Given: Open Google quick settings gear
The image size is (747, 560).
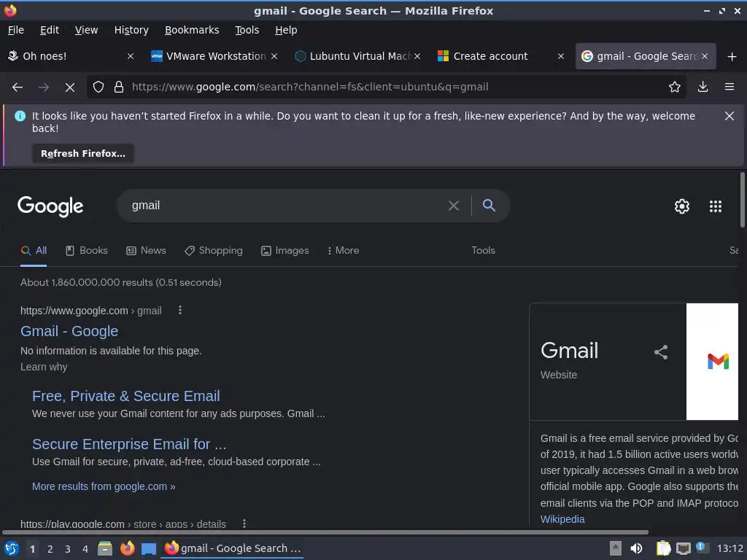Looking at the screenshot, I should pos(682,206).
